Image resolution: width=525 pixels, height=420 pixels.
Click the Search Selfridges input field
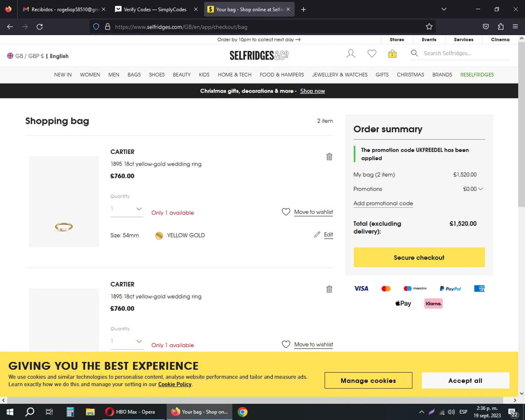coord(467,53)
